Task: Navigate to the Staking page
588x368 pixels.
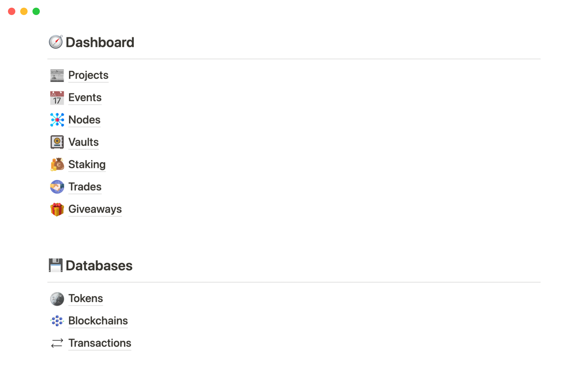Action: (87, 165)
